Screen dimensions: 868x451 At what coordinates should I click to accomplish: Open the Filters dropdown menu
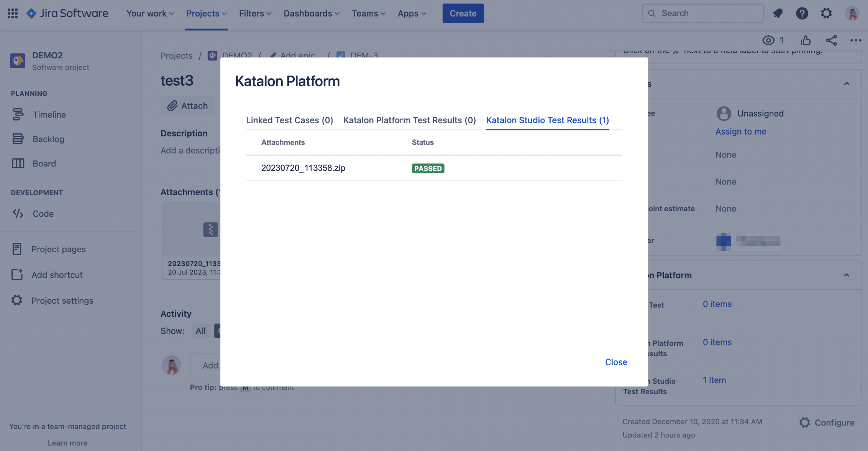[255, 14]
